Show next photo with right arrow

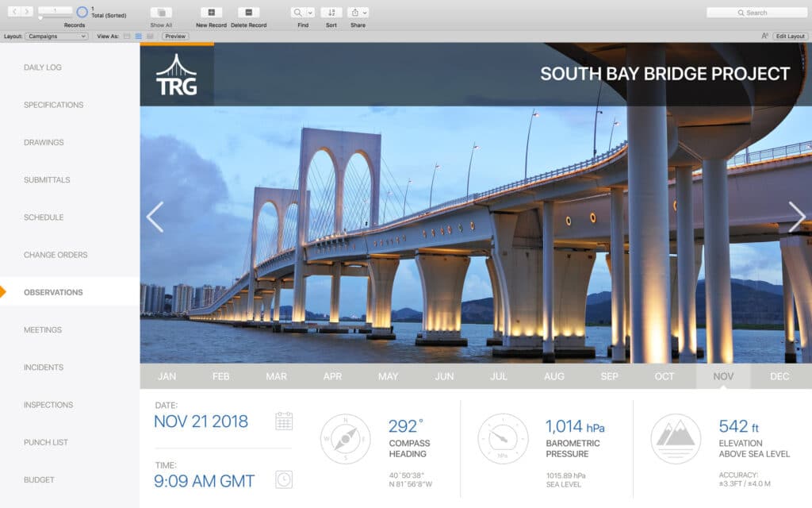pyautogui.click(x=796, y=217)
